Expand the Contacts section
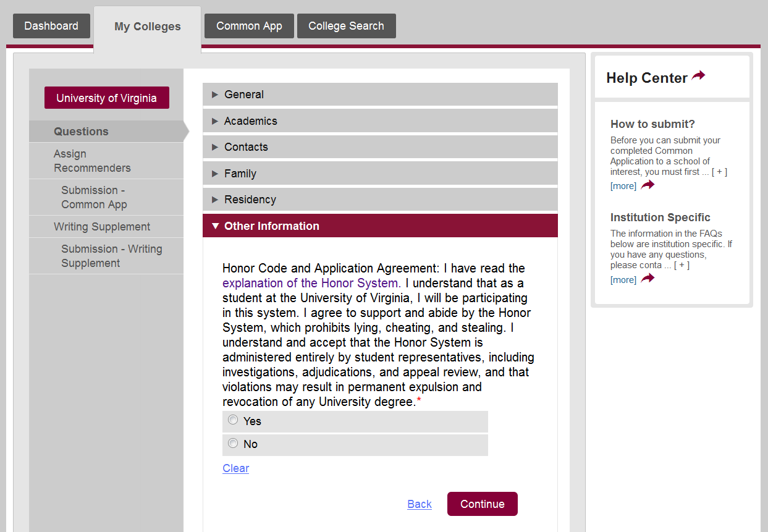The image size is (768, 532). click(x=380, y=147)
